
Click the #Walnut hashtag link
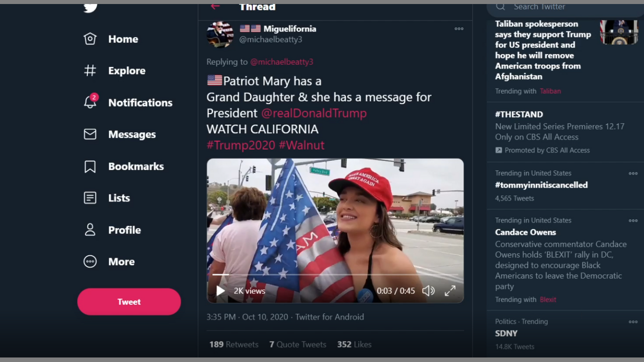point(301,145)
